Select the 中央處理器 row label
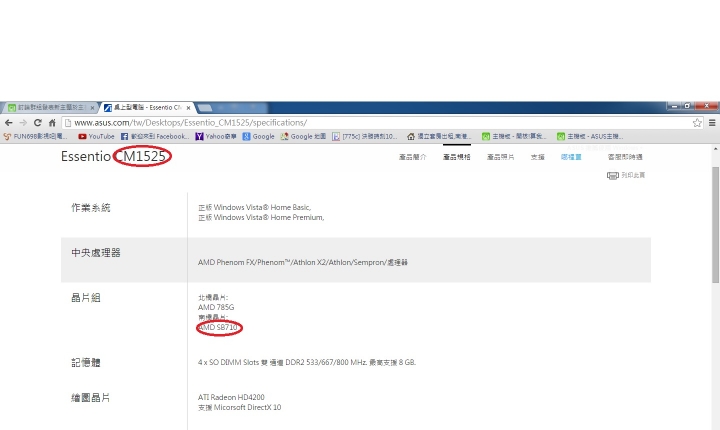This screenshot has height=430, width=720. (x=96, y=253)
